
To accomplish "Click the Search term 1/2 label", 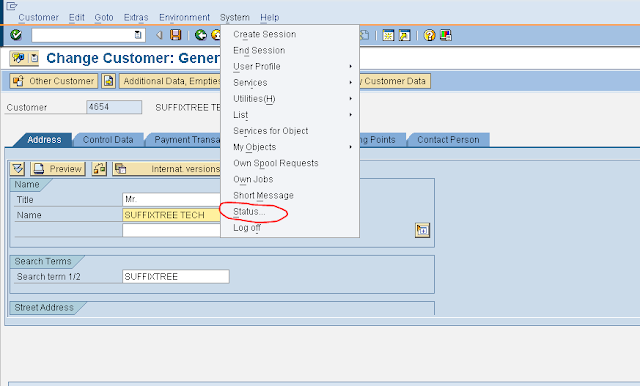I will pyautogui.click(x=49, y=277).
